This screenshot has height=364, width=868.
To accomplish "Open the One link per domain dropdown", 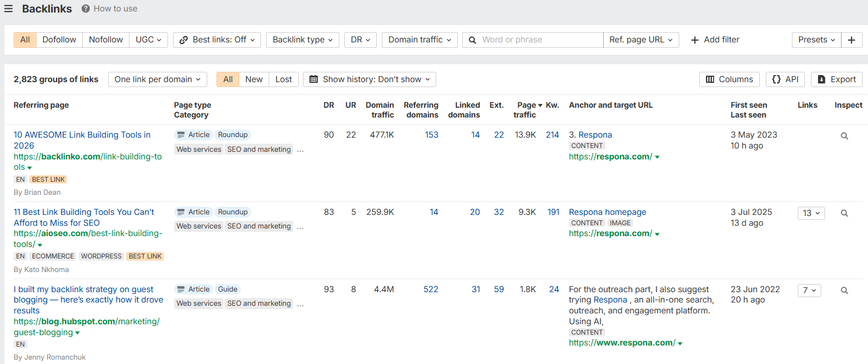I will 158,79.
